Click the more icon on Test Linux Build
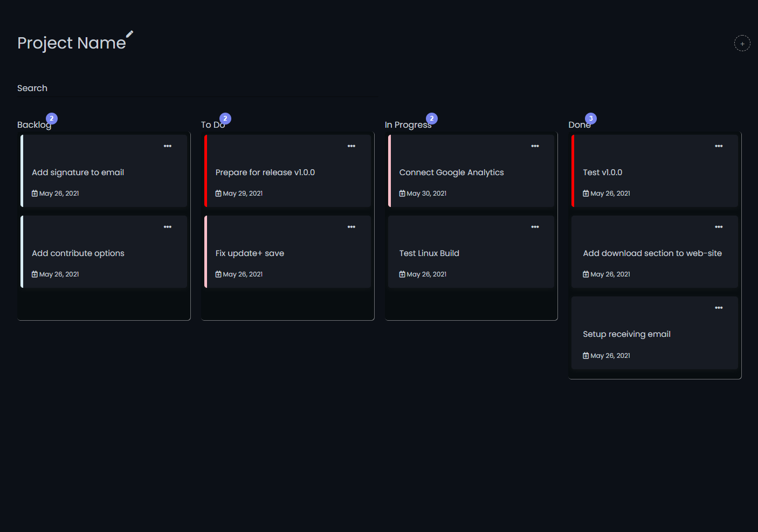Image resolution: width=758 pixels, height=532 pixels. click(x=535, y=227)
